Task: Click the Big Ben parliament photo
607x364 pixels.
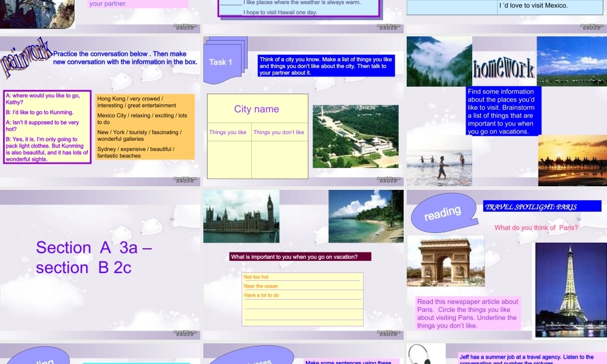Action: click(241, 216)
